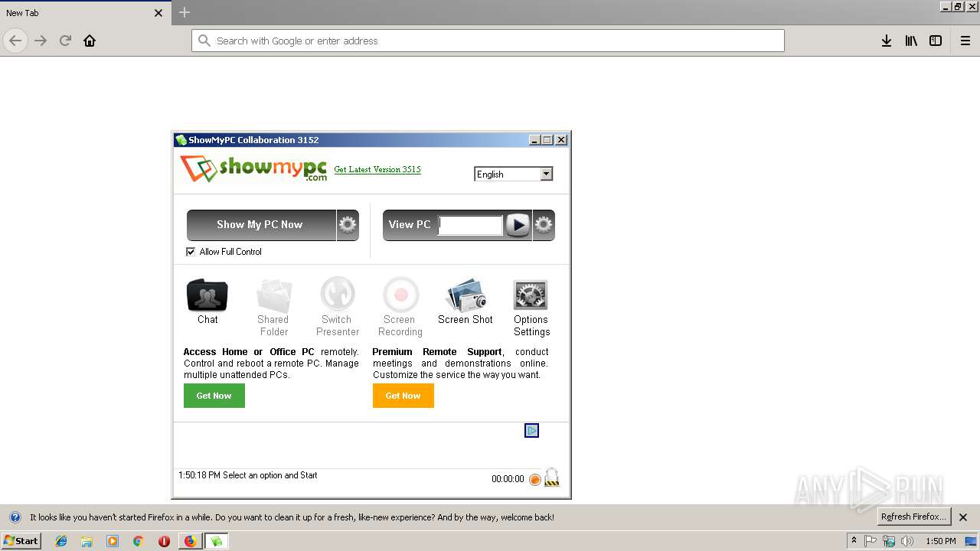Image resolution: width=980 pixels, height=551 pixels.
Task: Open Windows Explorer folder in taskbar
Action: [87, 541]
